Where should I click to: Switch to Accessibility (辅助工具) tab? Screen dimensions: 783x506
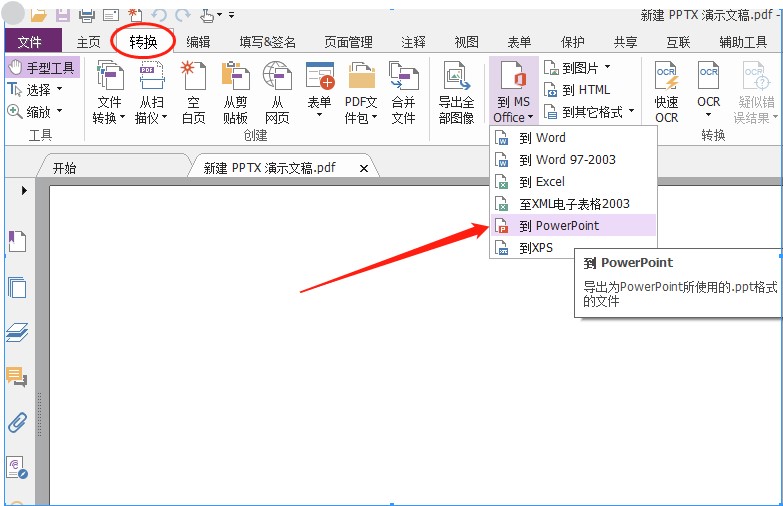point(743,42)
